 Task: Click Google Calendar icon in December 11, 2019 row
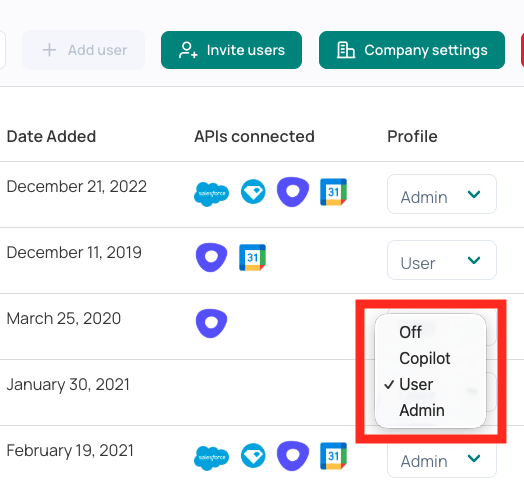coord(252,257)
